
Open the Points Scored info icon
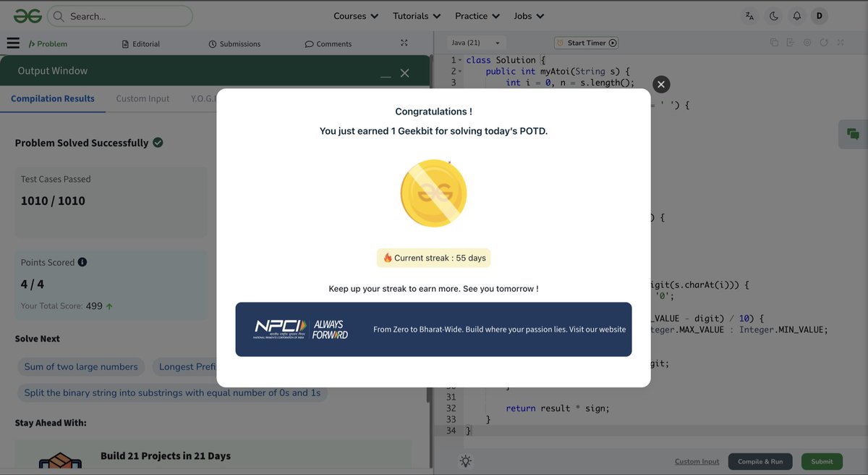tap(82, 262)
